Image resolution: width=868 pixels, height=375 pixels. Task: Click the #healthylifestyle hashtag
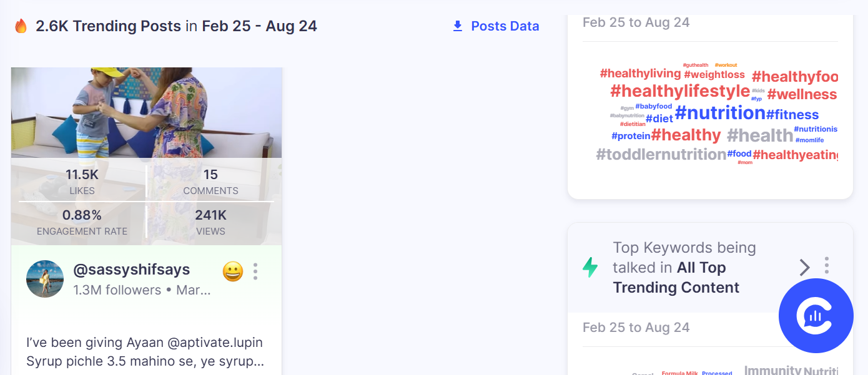coord(680,91)
